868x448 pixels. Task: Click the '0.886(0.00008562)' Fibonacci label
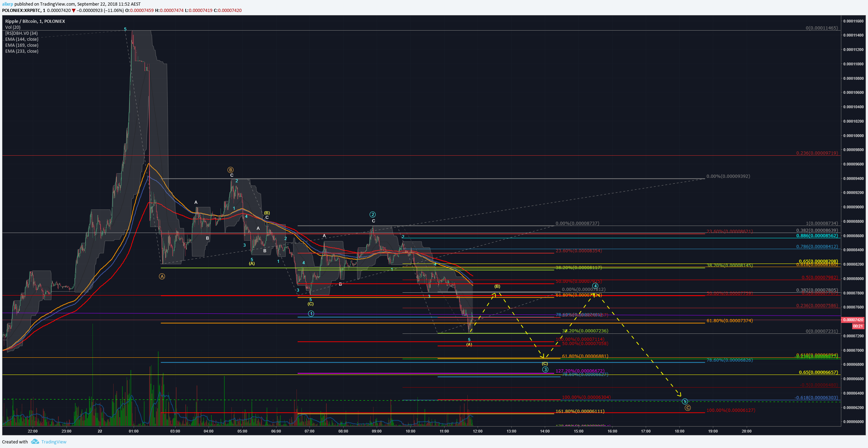(817, 236)
